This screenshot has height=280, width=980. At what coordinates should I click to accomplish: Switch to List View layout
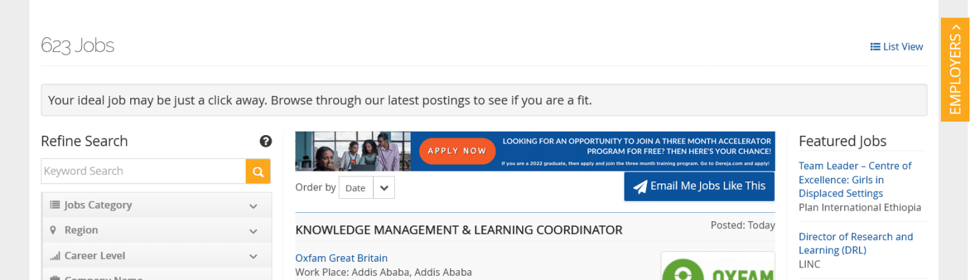point(897,47)
